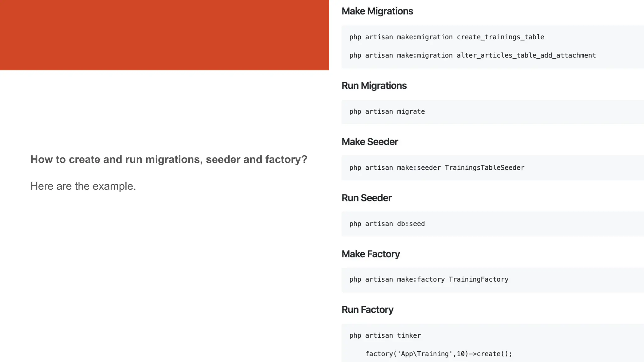Image resolution: width=644 pixels, height=362 pixels.
Task: Click the 'Run Factory' heading
Action: [367, 310]
